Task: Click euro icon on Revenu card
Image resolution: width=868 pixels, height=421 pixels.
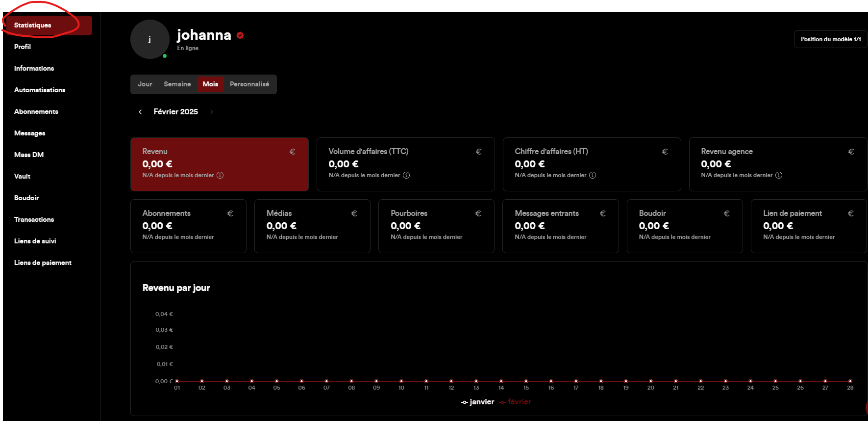Action: (293, 152)
